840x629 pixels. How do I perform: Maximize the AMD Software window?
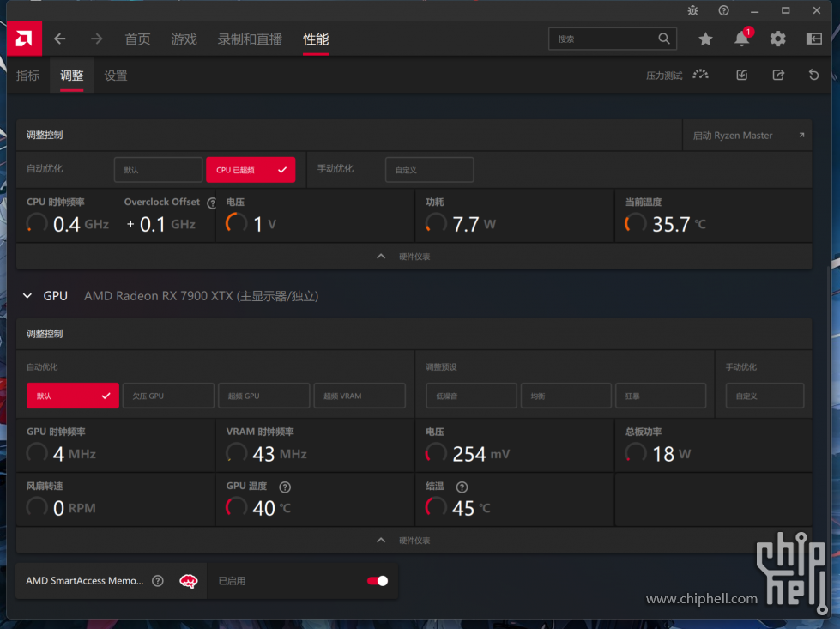(x=785, y=10)
